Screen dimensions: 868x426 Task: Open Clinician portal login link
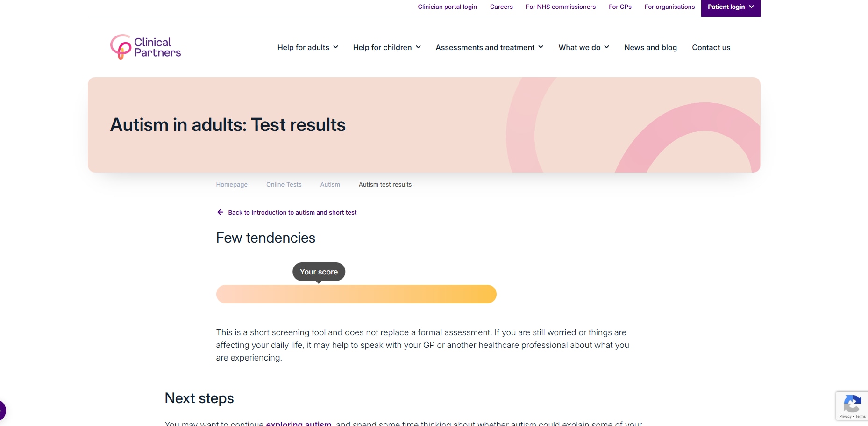coord(447,7)
